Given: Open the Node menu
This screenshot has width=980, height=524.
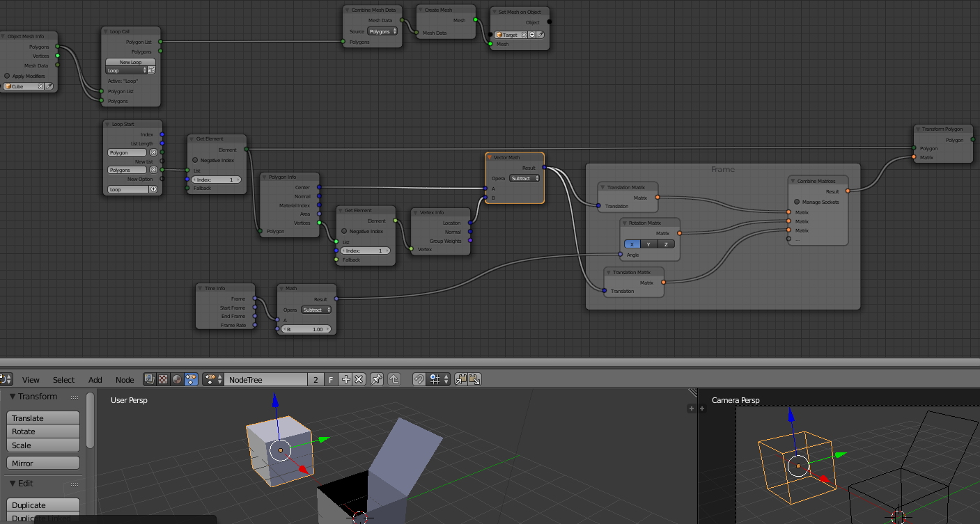Looking at the screenshot, I should 125,379.
